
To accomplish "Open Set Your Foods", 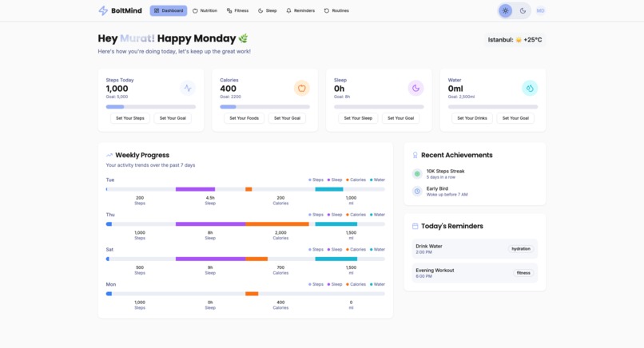I will (x=244, y=118).
